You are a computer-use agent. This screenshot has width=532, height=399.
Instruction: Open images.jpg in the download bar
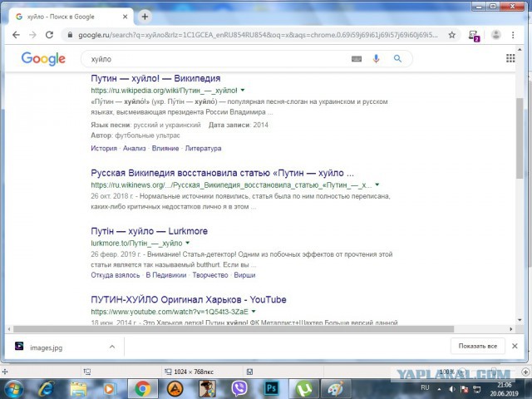pos(47,347)
